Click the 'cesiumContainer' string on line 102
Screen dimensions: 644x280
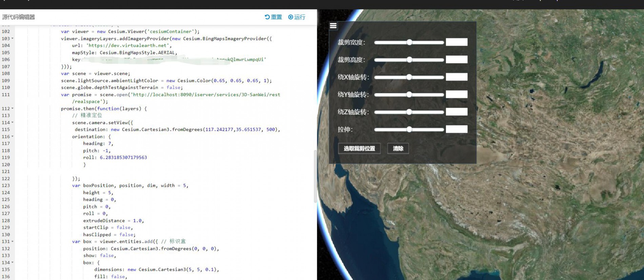[171, 31]
